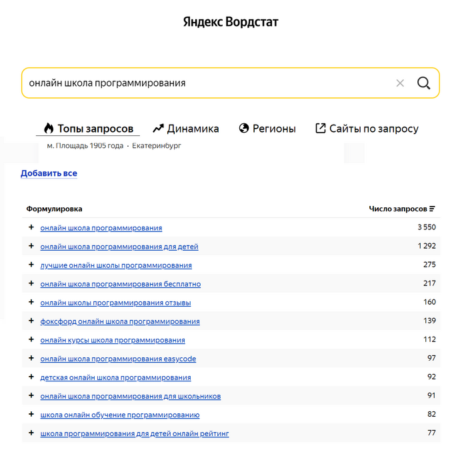The width and height of the screenshot is (468, 476).
Task: Click 'онлайн школа программирования для школьников' link
Action: coord(131,396)
